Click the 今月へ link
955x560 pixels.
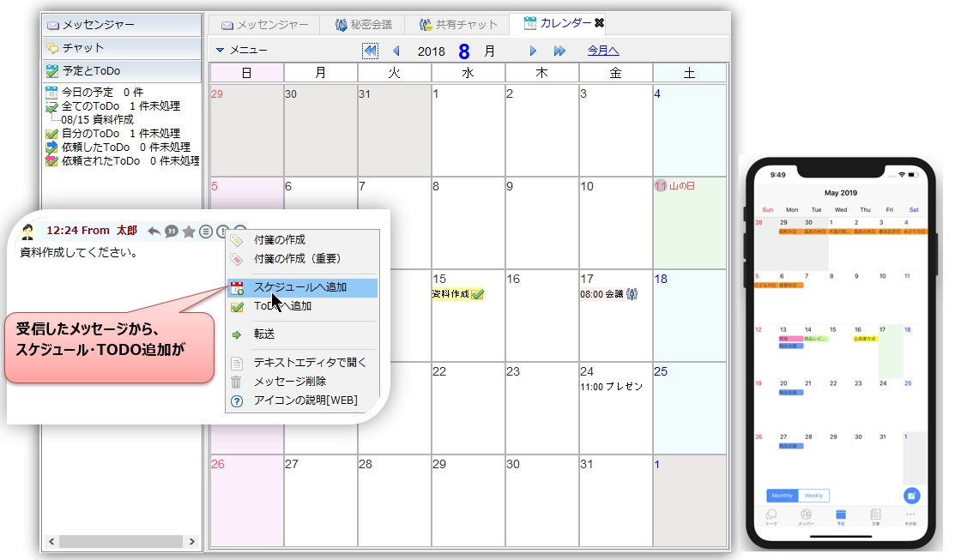(x=603, y=51)
